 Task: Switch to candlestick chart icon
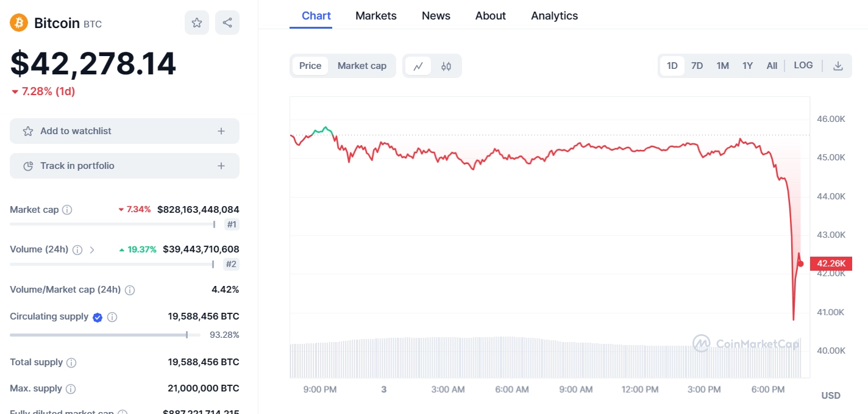(446, 66)
